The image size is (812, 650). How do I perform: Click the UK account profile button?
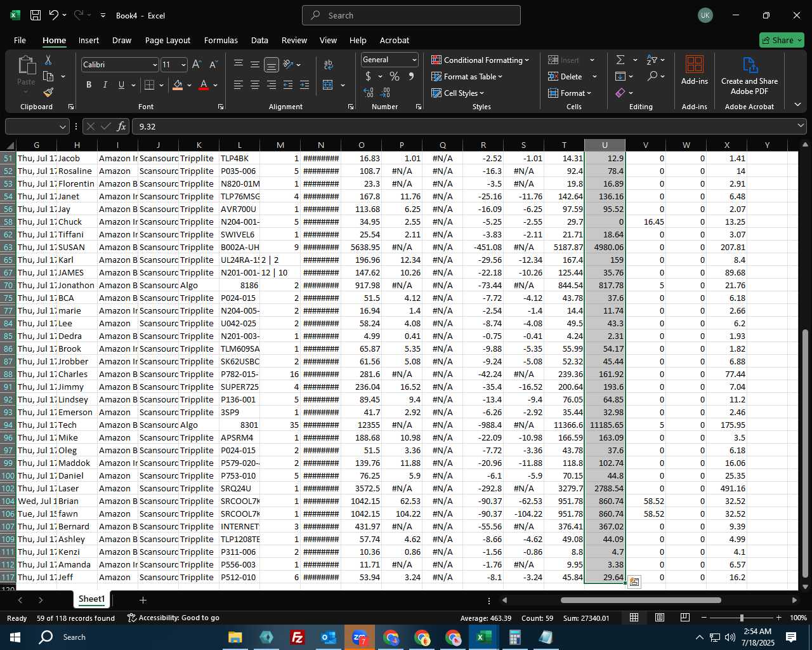click(705, 15)
